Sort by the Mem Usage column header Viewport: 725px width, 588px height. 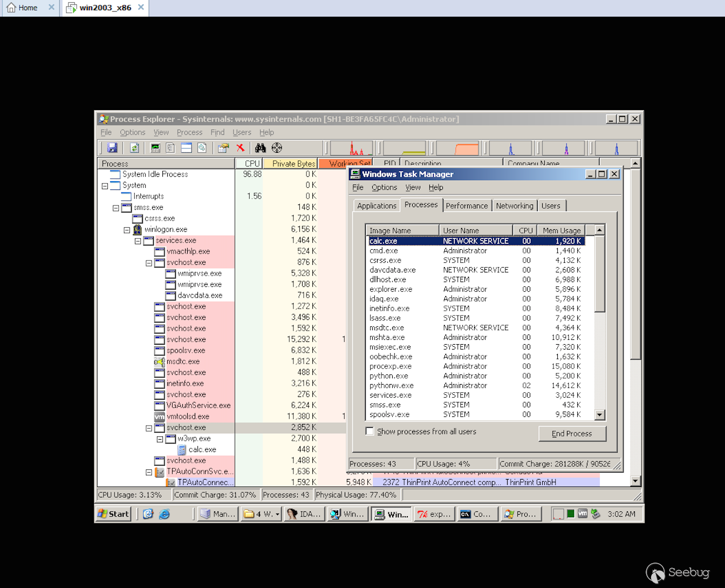[x=561, y=230]
